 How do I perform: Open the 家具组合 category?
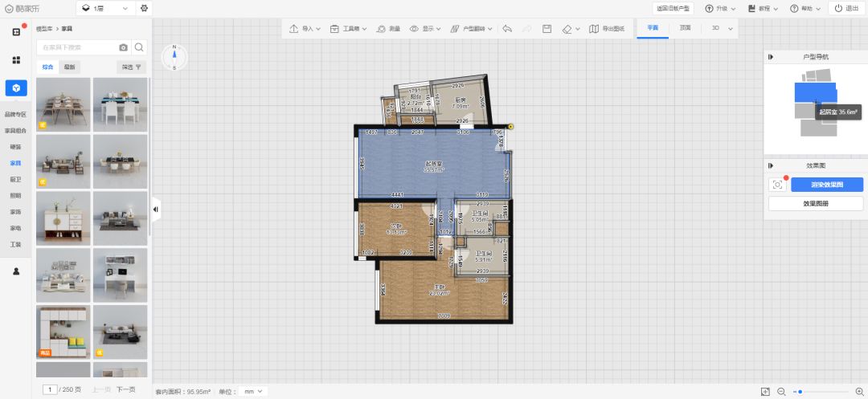point(15,131)
